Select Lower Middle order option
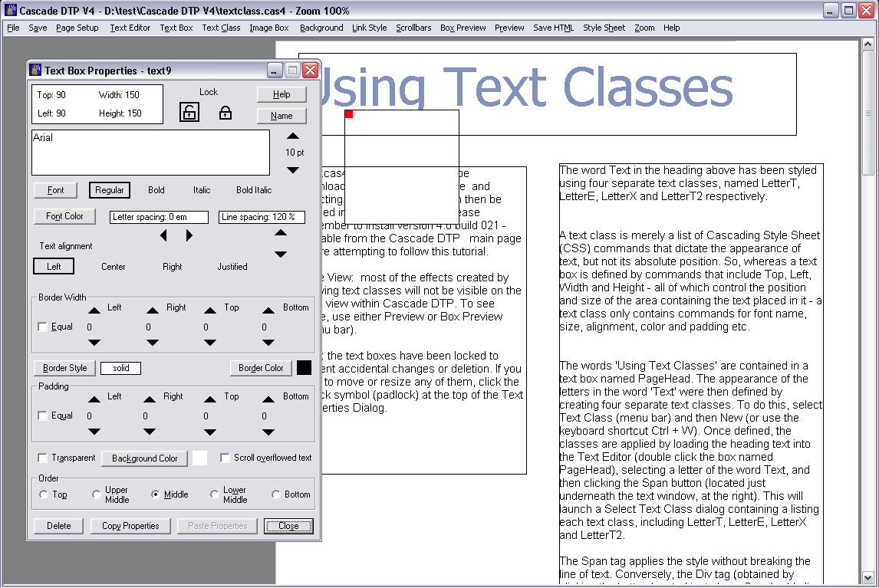This screenshot has height=588, width=879. click(x=214, y=494)
